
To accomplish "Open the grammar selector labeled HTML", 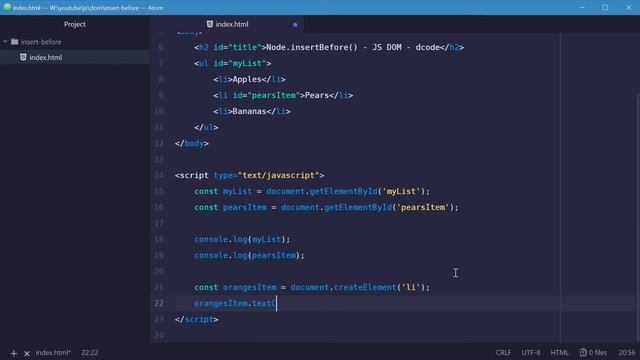I will click(x=559, y=353).
